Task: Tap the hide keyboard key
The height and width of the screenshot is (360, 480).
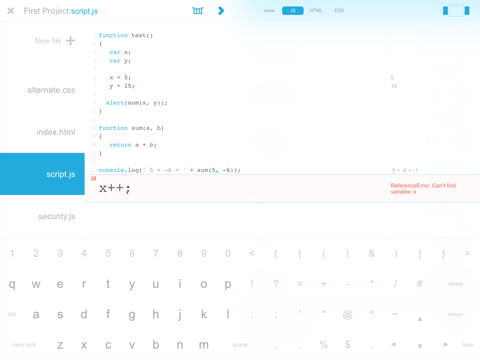Action: pyautogui.click(x=467, y=345)
